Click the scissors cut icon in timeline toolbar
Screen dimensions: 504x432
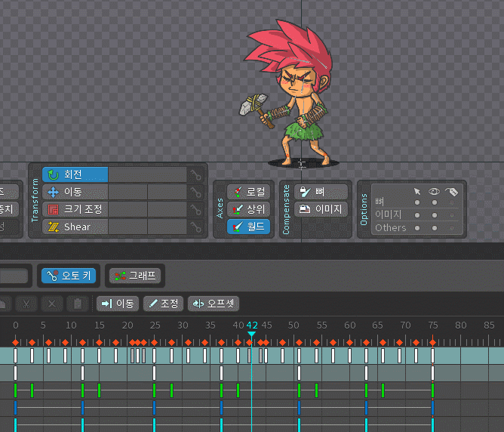pos(26,304)
